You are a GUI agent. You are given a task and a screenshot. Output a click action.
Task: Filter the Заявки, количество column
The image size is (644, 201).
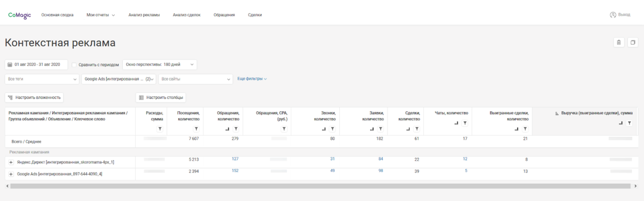tap(380, 129)
